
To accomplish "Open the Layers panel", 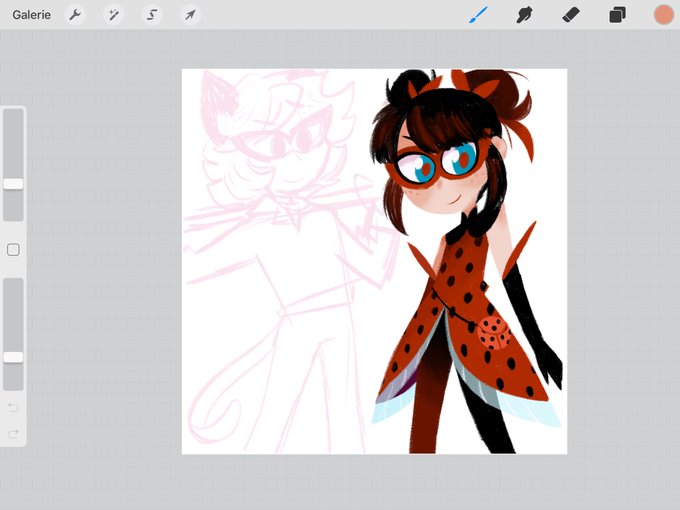I will point(617,15).
